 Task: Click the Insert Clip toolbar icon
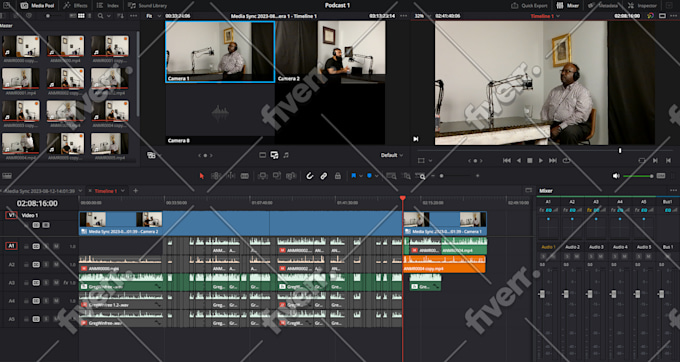[262, 176]
